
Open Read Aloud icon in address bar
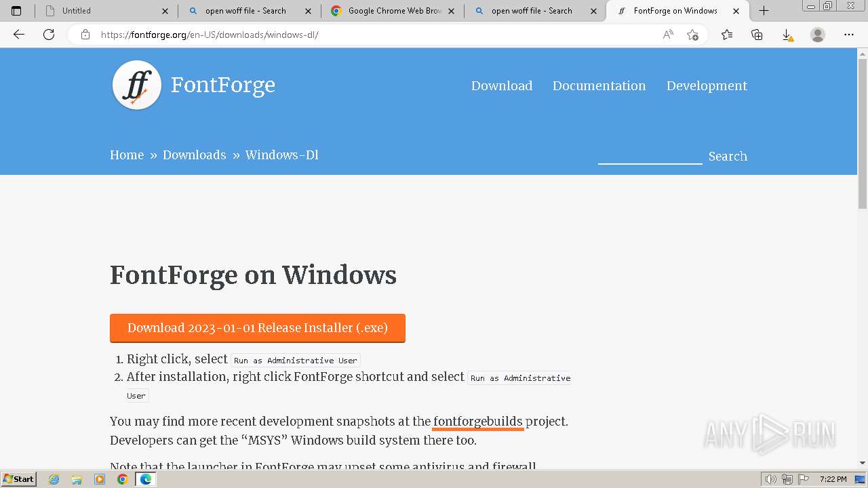click(x=668, y=35)
